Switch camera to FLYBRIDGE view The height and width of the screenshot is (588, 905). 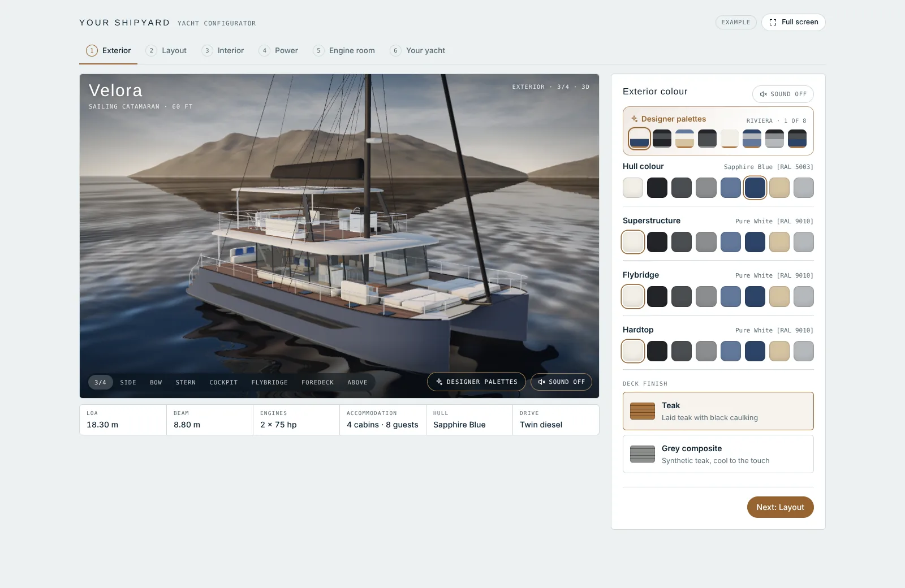(269, 382)
